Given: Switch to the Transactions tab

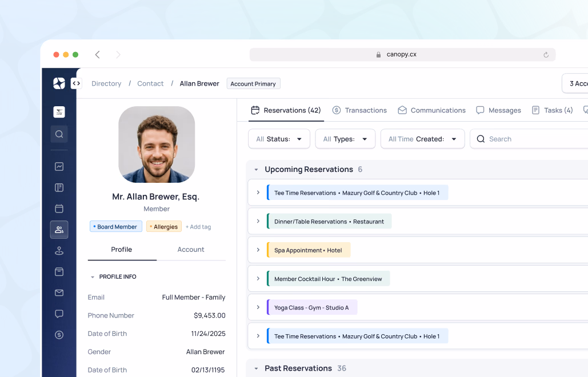Looking at the screenshot, I should click(359, 110).
